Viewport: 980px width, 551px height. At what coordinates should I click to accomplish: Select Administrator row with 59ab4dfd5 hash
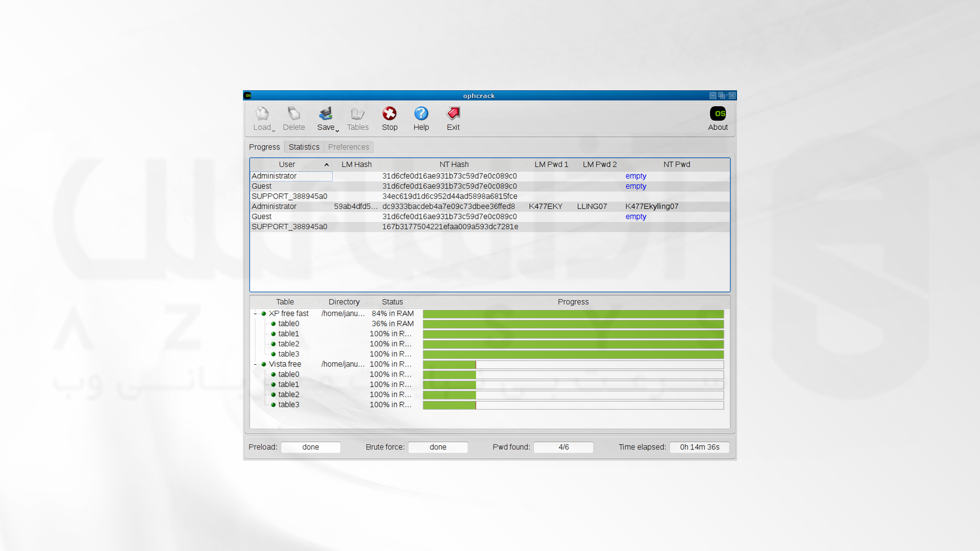(490, 207)
